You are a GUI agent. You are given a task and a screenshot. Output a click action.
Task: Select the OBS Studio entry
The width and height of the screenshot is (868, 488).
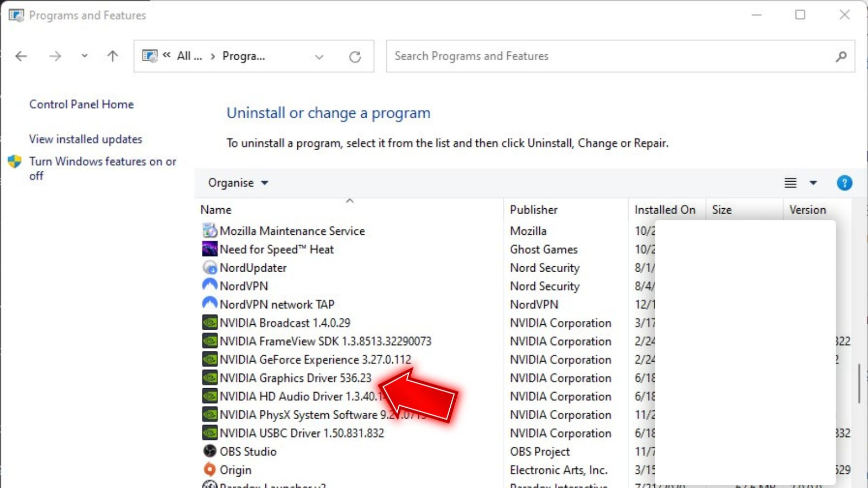pos(248,452)
